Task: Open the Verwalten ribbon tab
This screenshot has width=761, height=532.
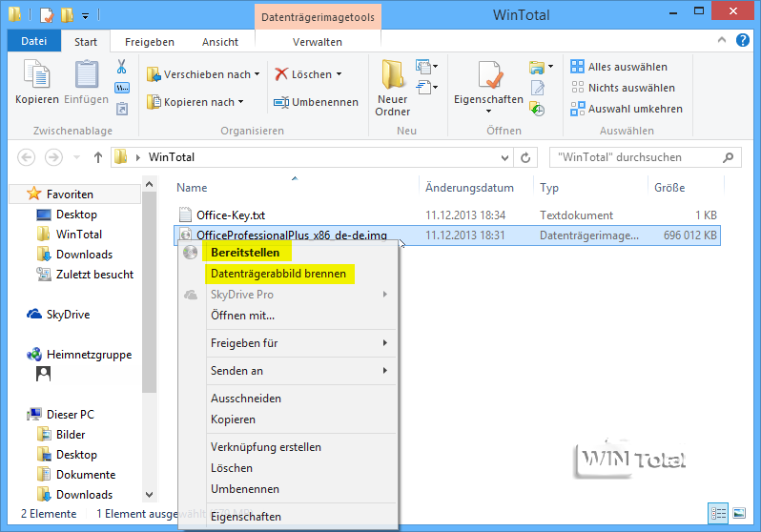Action: click(317, 42)
